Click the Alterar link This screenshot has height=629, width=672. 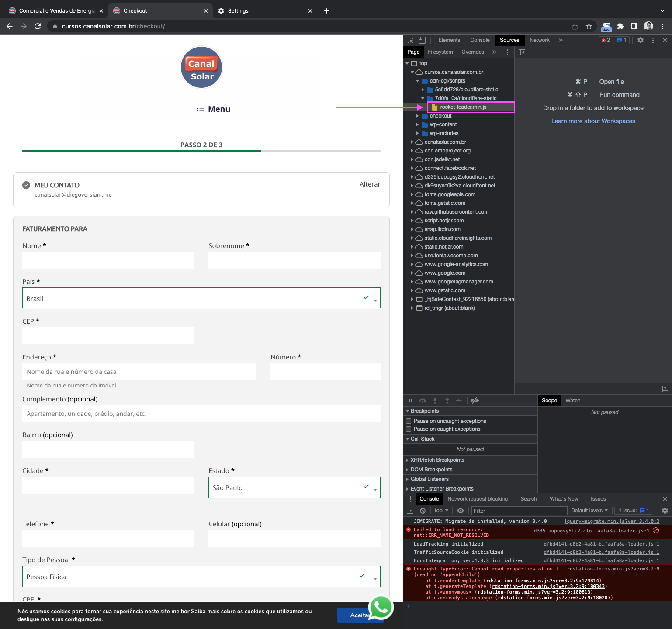click(370, 184)
